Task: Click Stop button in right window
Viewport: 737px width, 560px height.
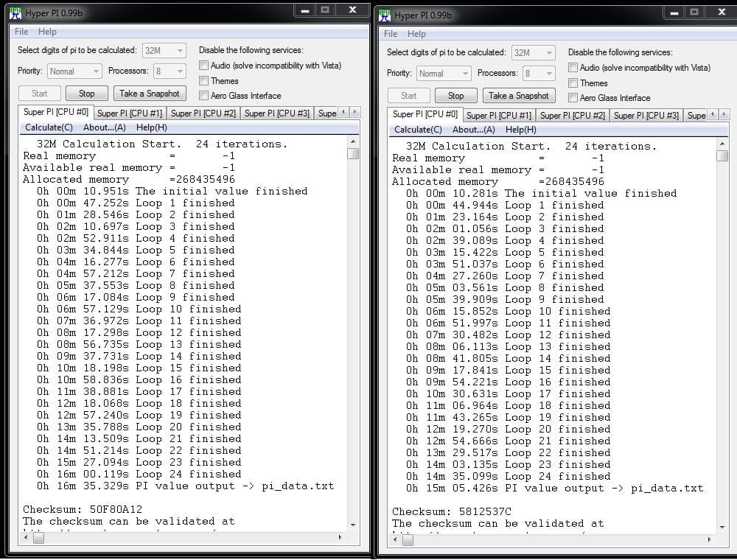Action: pyautogui.click(x=455, y=96)
